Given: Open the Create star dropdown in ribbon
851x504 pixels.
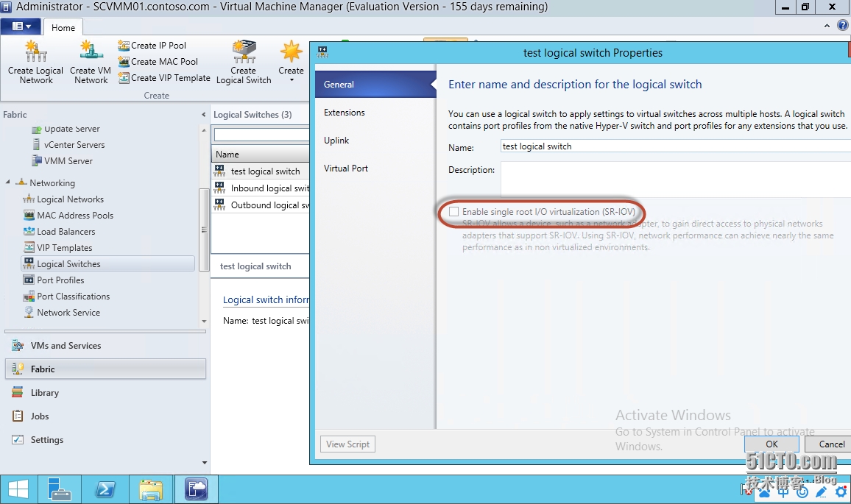Looking at the screenshot, I should pyautogui.click(x=291, y=61).
